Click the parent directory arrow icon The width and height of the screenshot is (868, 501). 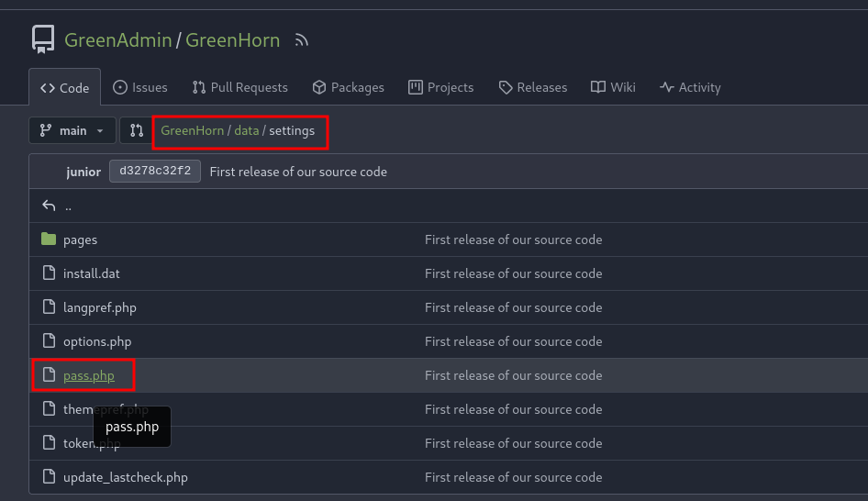pos(49,206)
